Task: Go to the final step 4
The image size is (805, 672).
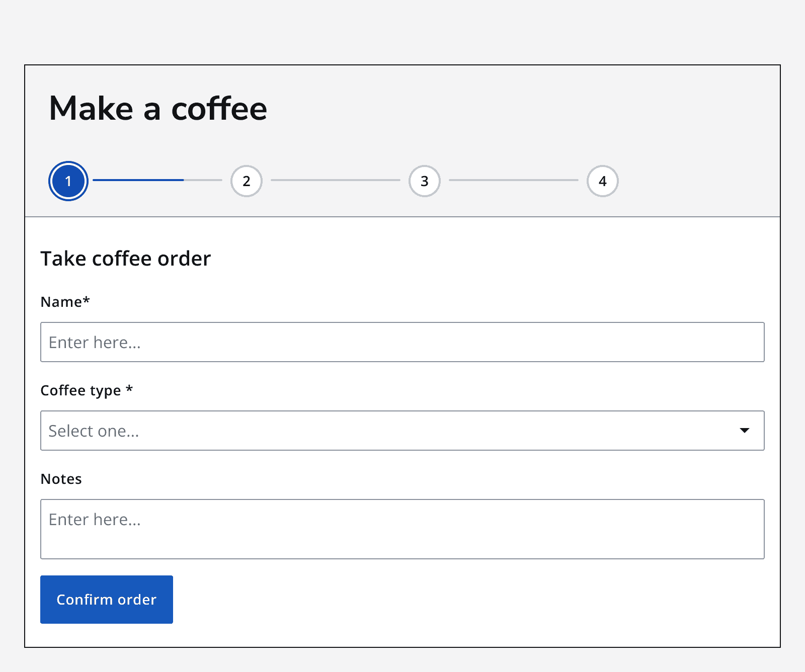Action: point(602,182)
